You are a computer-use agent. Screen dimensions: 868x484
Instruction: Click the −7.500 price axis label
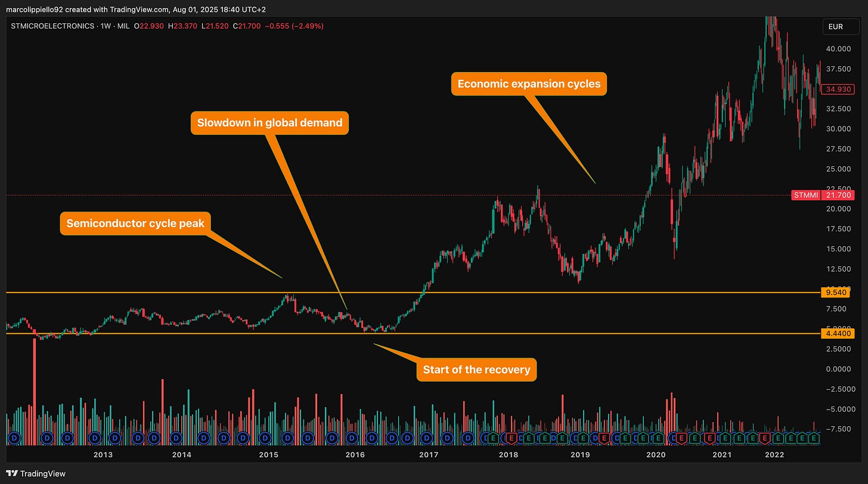[838, 429]
